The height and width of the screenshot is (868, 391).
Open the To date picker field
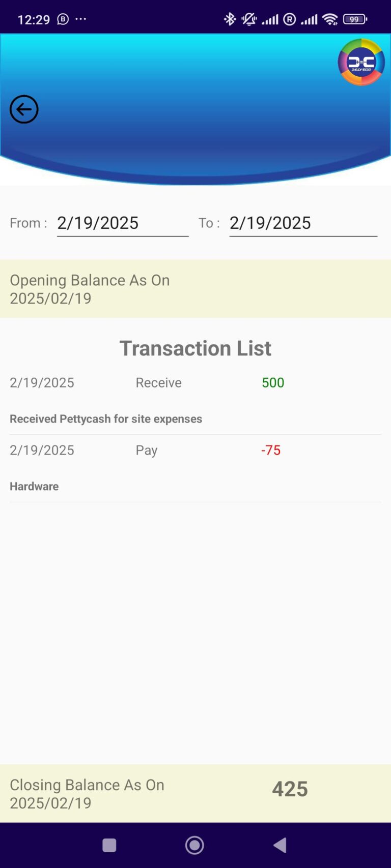click(x=303, y=223)
